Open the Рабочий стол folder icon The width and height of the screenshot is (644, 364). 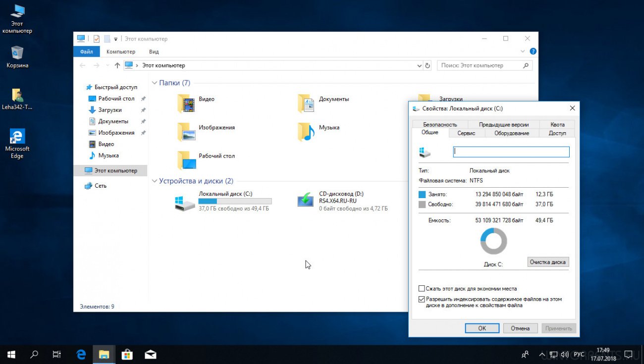(187, 160)
